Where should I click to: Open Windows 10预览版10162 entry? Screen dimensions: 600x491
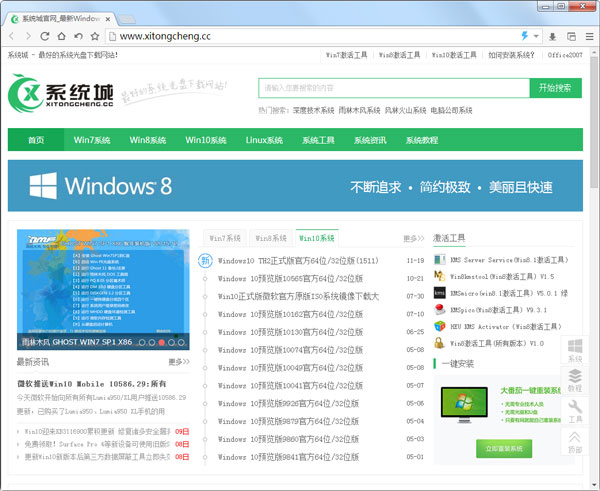[290, 314]
